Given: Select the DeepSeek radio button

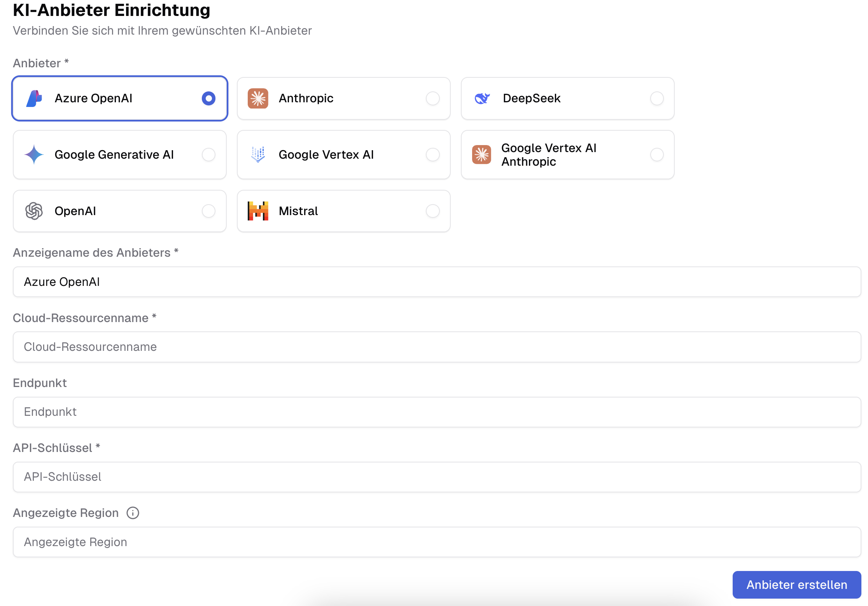Looking at the screenshot, I should [656, 98].
